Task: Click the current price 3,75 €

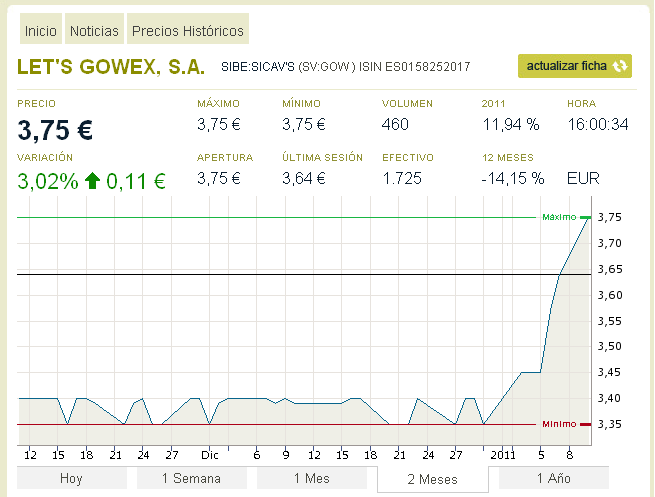Action: [x=55, y=130]
